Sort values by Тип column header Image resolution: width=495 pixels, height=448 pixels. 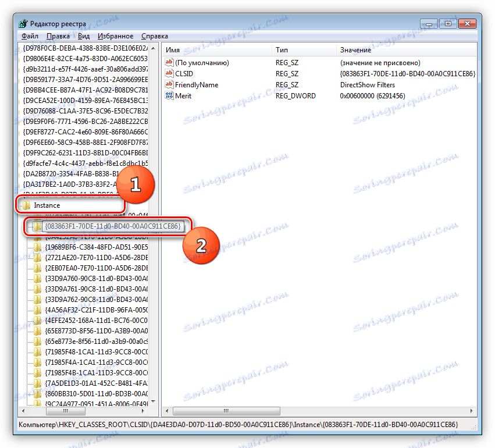[304, 50]
